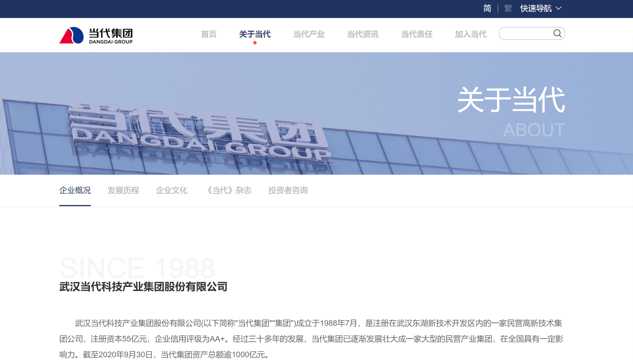The width and height of the screenshot is (633, 364).
Task: Switch to Simplified Chinese with 简
Action: click(487, 8)
